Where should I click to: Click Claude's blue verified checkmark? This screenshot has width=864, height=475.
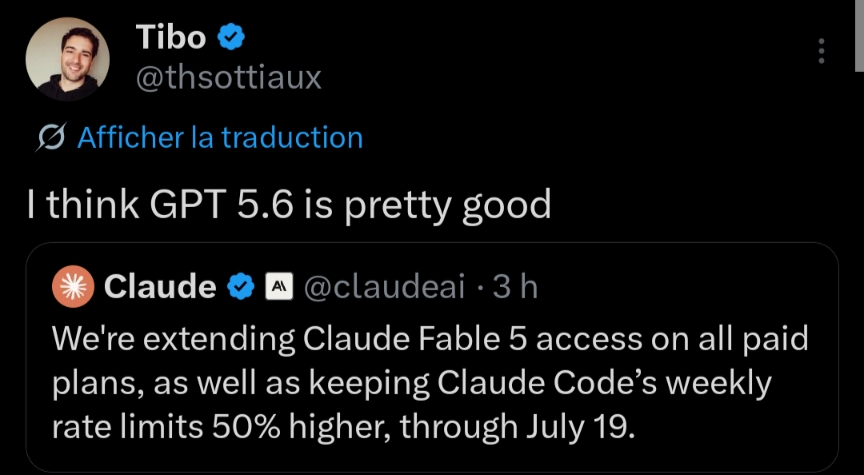tap(241, 287)
